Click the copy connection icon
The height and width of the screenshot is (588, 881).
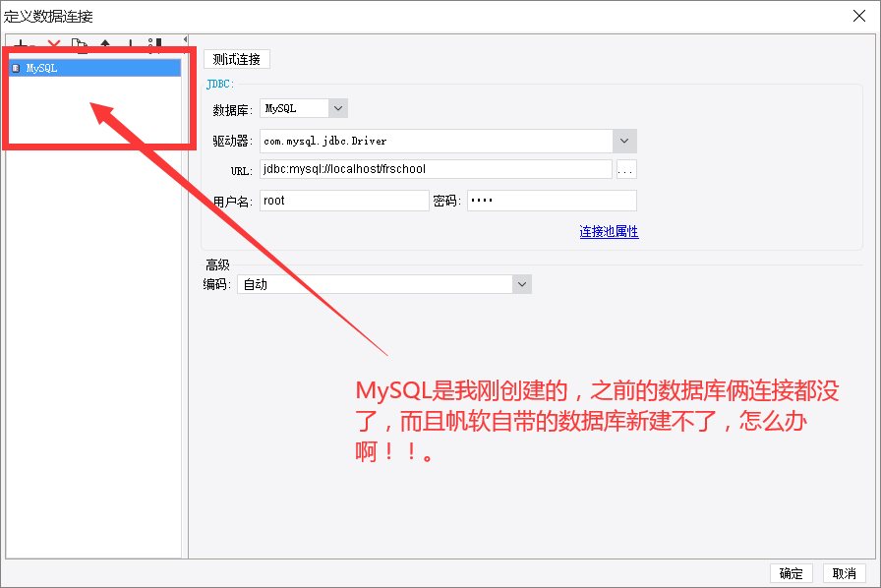tap(80, 45)
